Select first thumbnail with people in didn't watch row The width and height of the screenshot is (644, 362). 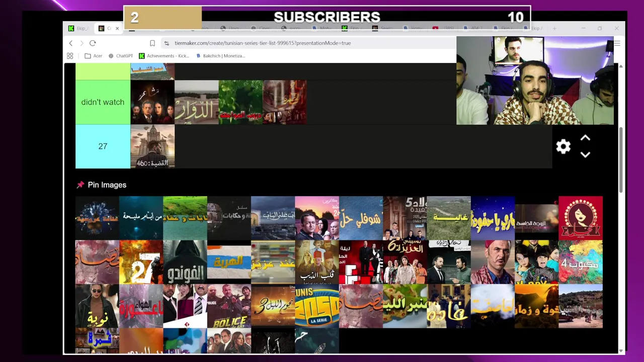click(x=152, y=102)
